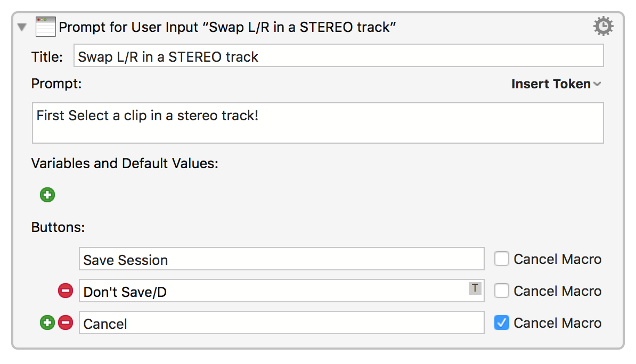Uncheck Cancel Macro for the Cancel button
636x364 pixels.
click(501, 322)
